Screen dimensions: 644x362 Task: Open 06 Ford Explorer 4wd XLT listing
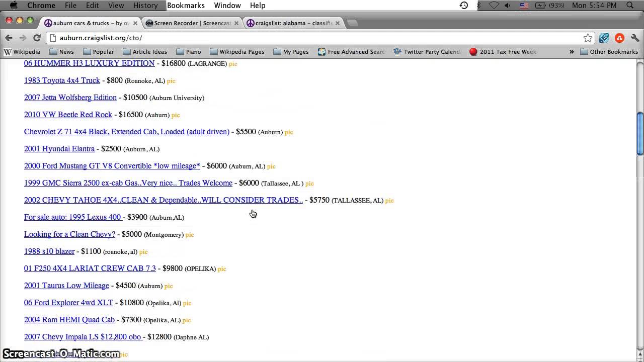pos(68,303)
